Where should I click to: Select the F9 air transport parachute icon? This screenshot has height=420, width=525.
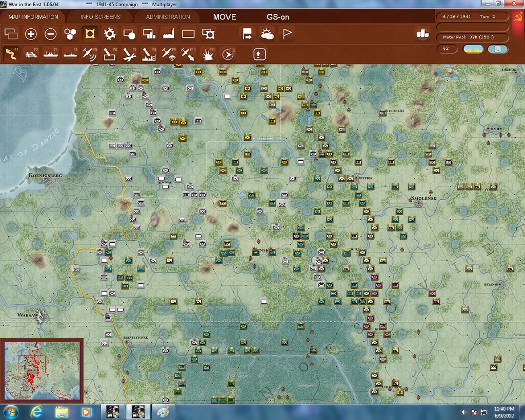pos(169,54)
